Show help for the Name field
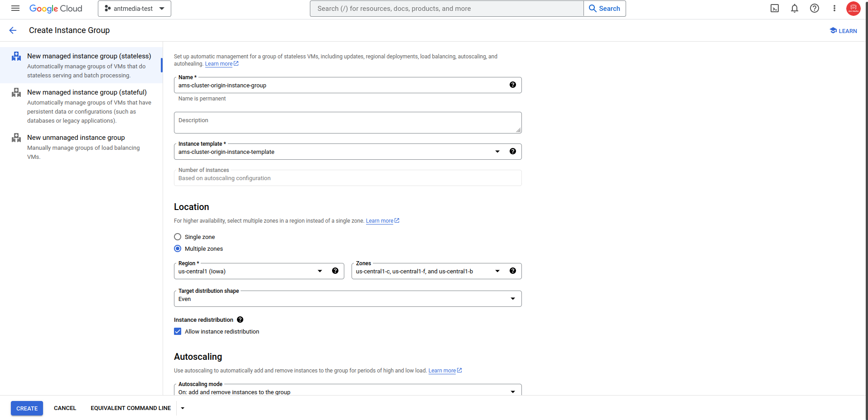The image size is (868, 420). [513, 85]
